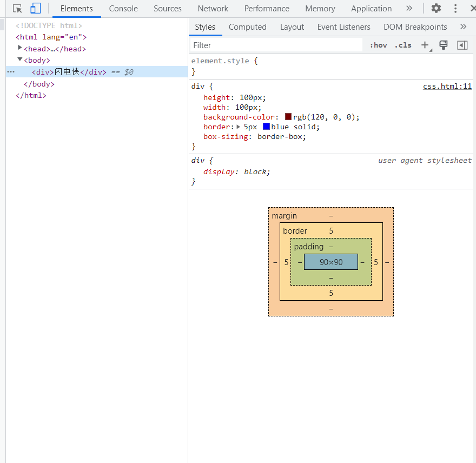Select the DOM Breakpoints sidebar tab
Image resolution: width=476 pixels, height=463 pixels.
click(x=415, y=27)
